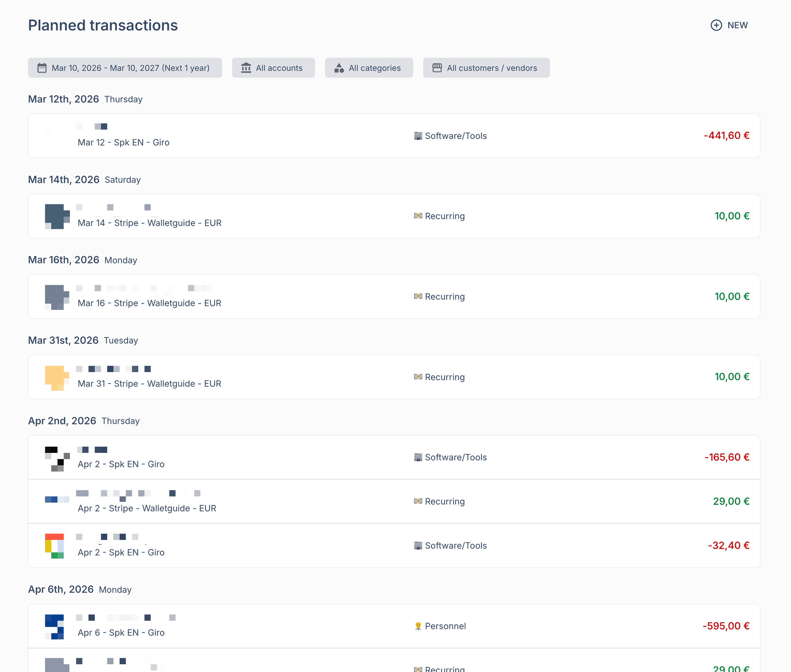This screenshot has width=791, height=672.
Task: Click the multicolor vendor logo on -32,40 € row
Action: pos(54,546)
